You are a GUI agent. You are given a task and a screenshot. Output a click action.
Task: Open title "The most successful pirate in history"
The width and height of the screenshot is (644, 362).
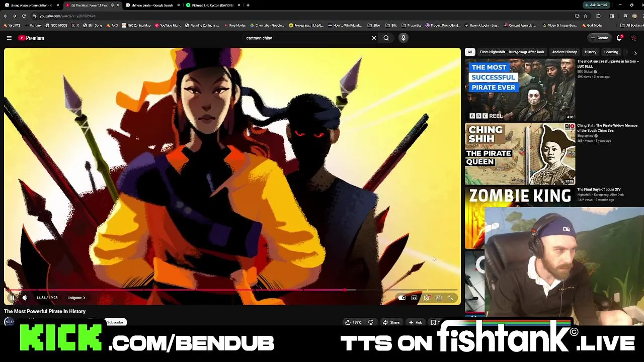[608, 63]
